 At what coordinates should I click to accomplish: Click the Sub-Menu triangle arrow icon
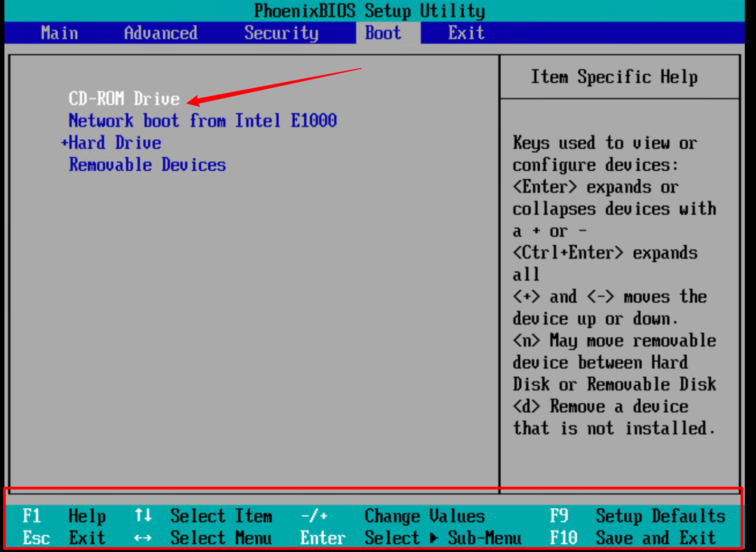(x=433, y=538)
